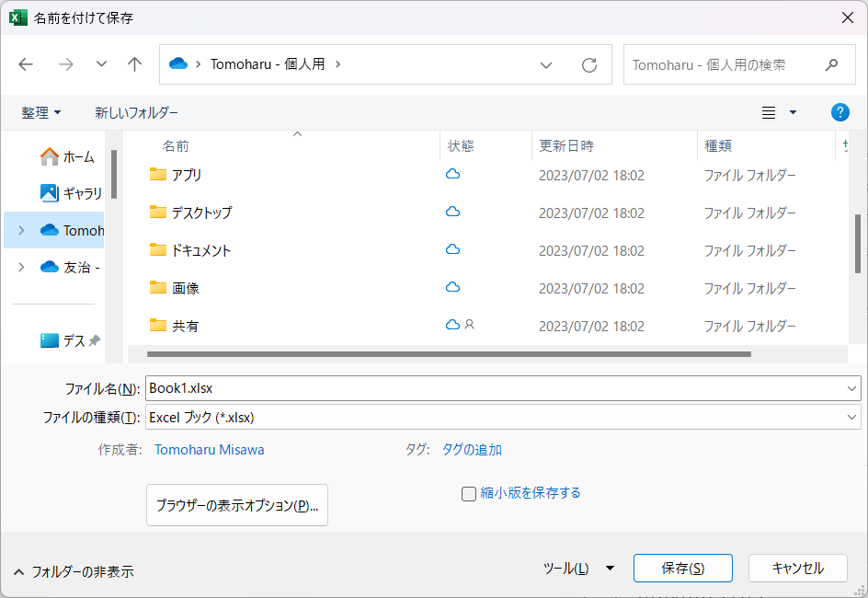Screen dimensions: 868x598
Task: Click the キャンセル button
Action: (798, 569)
